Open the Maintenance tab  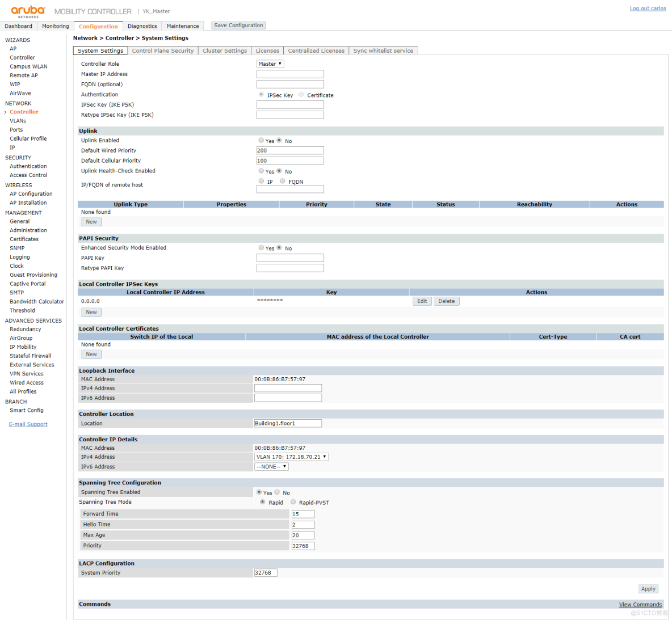pyautogui.click(x=183, y=26)
